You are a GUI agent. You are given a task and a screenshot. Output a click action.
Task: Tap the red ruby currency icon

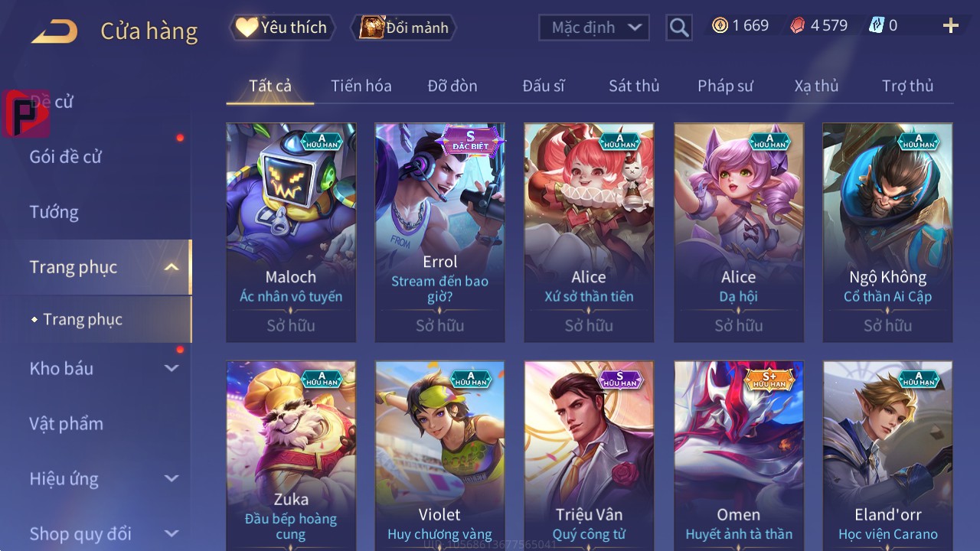798,25
